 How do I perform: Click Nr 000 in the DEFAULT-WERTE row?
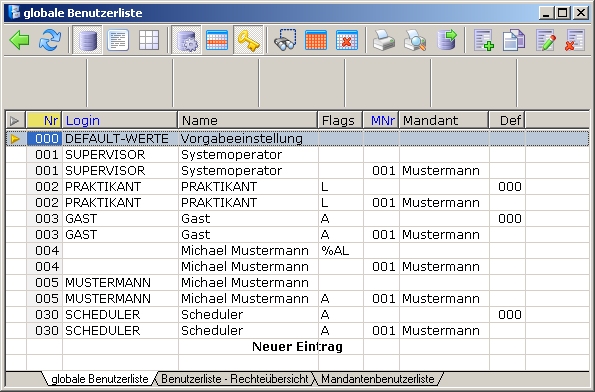pos(44,139)
